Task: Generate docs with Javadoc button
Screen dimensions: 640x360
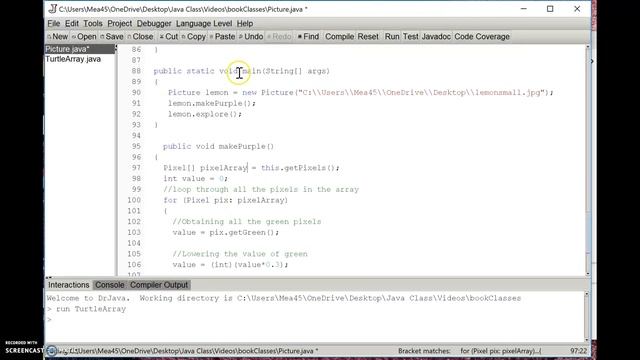Action: pyautogui.click(x=436, y=37)
